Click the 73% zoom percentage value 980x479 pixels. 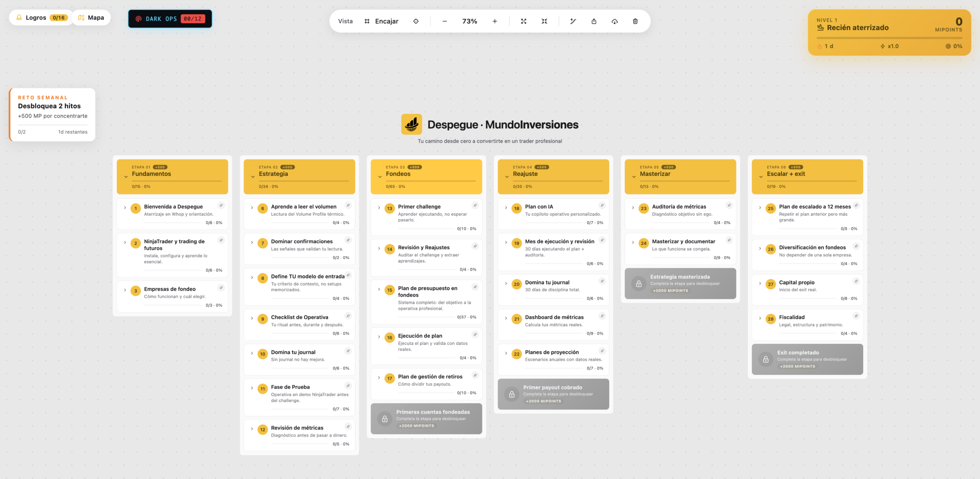[470, 21]
